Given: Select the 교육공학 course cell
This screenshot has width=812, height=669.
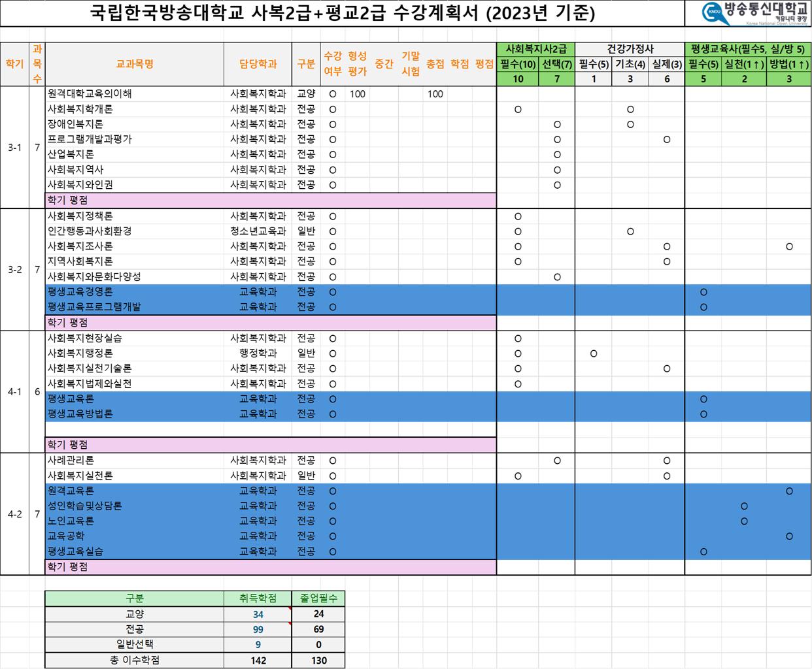Looking at the screenshot, I should click(135, 536).
